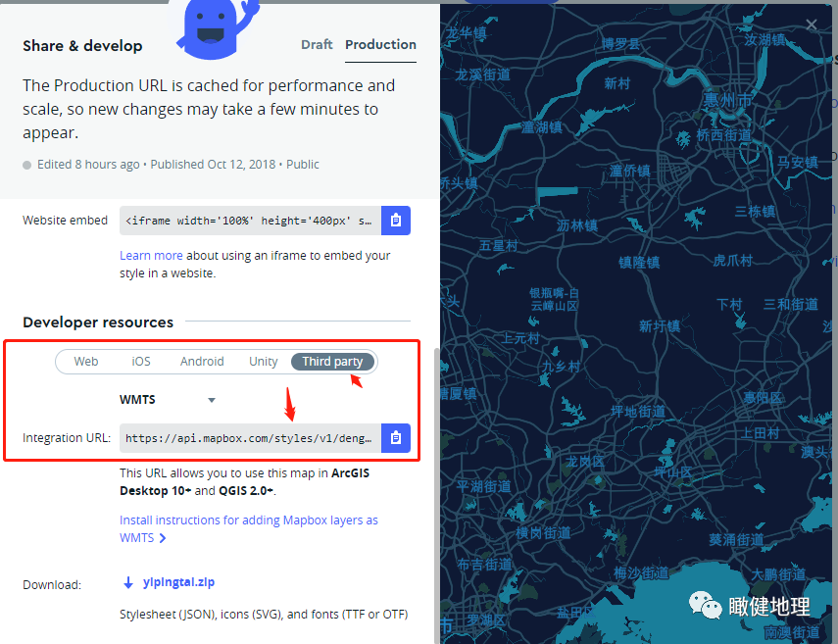Click the 上元村 label on map
Viewport: 838px width, 644px height.
click(x=520, y=338)
